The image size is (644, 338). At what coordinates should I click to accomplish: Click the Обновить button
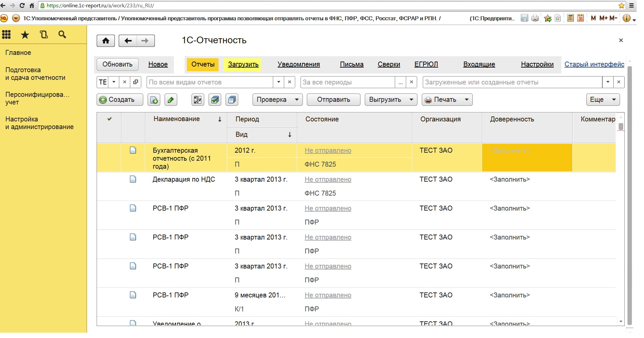(x=117, y=64)
